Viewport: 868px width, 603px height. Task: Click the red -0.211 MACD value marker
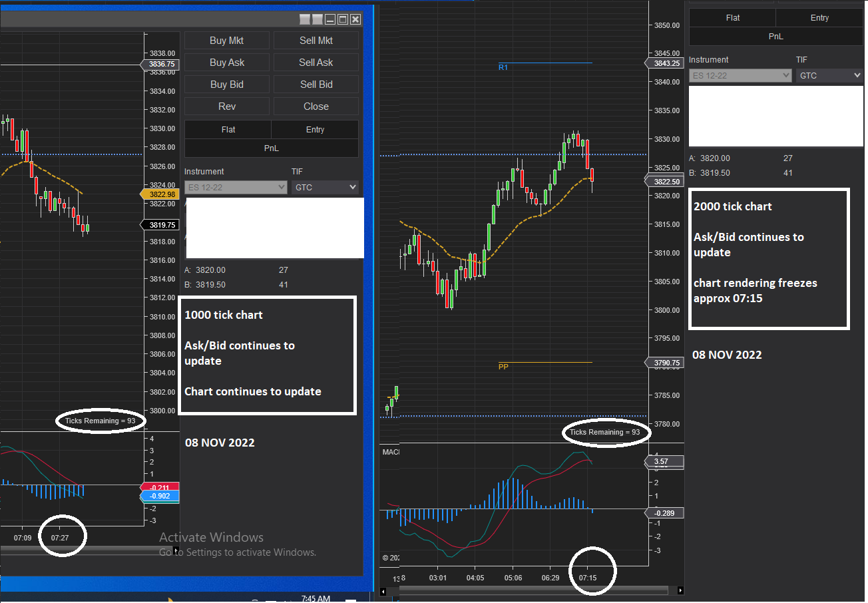(x=160, y=487)
